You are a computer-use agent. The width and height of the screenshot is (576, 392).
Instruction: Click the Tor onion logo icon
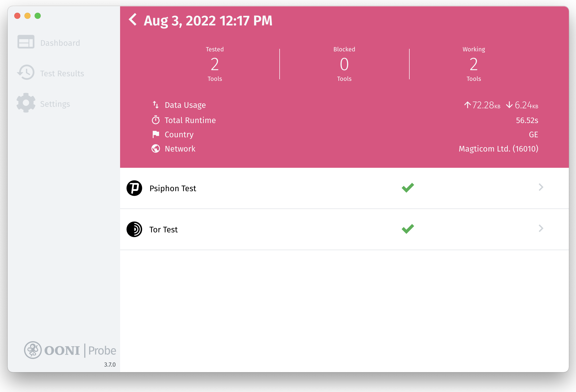pyautogui.click(x=134, y=229)
